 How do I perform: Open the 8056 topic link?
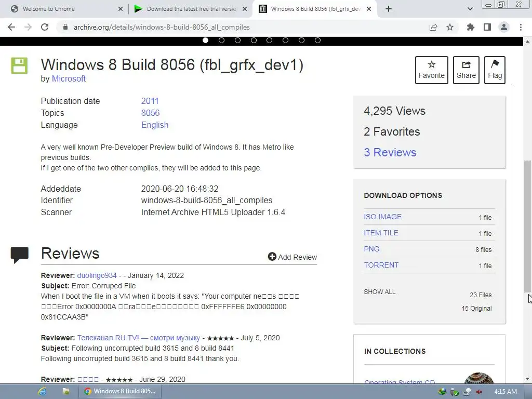tap(150, 113)
